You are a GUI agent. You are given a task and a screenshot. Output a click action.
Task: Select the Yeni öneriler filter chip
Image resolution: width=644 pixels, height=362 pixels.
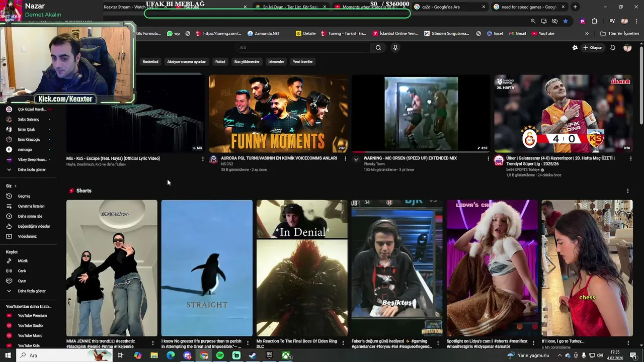pos(303,62)
